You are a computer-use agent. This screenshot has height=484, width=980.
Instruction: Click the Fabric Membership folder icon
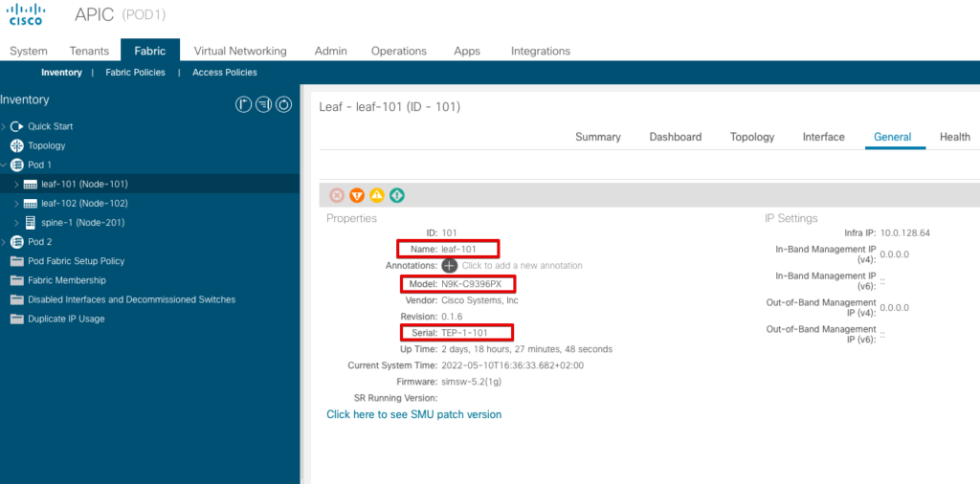coord(17,280)
